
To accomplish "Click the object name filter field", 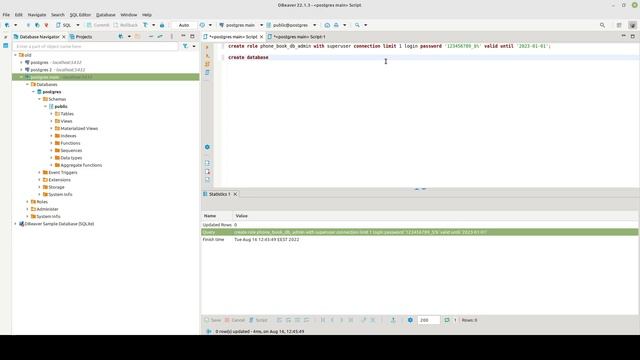I will [x=96, y=47].
